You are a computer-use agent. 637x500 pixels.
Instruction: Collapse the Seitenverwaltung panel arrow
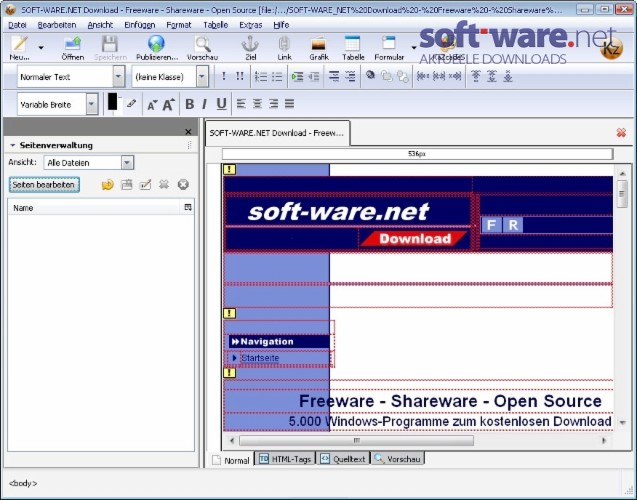[13, 145]
